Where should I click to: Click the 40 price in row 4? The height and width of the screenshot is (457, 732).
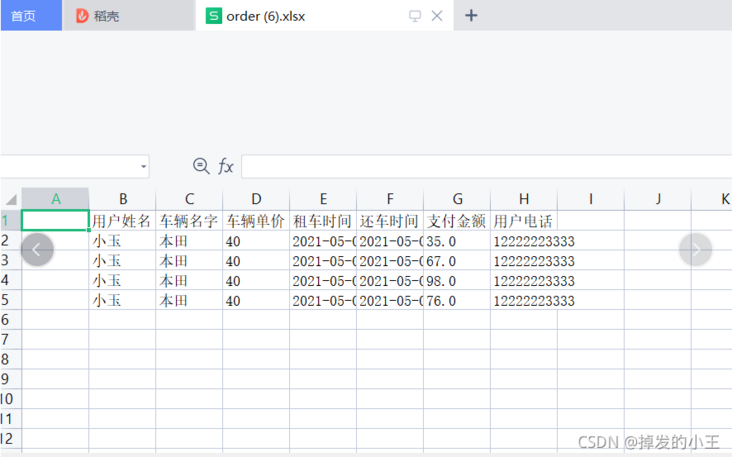pyautogui.click(x=256, y=281)
